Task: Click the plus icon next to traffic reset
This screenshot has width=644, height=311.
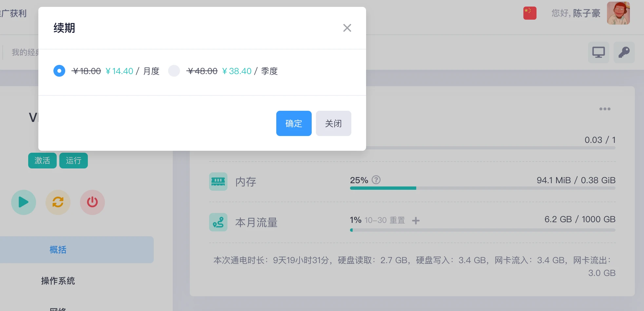Action: pyautogui.click(x=416, y=221)
